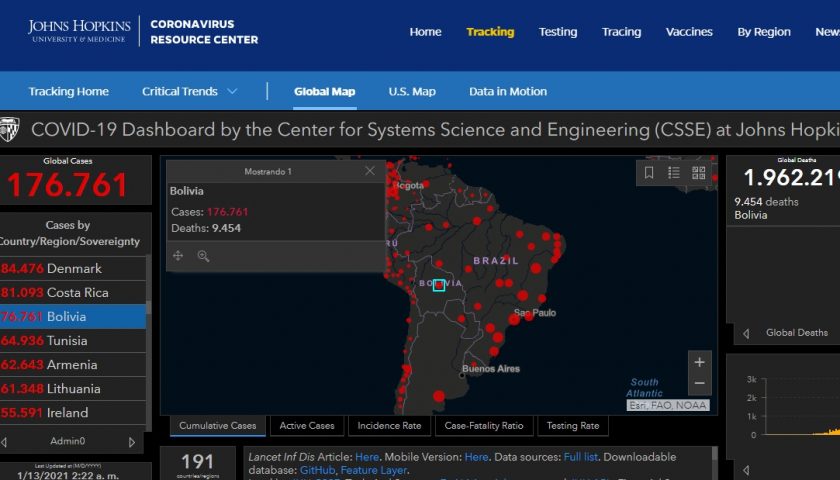Viewport: 840px width, 480px height.
Task: Open the U.S. Map view
Action: pyautogui.click(x=412, y=92)
